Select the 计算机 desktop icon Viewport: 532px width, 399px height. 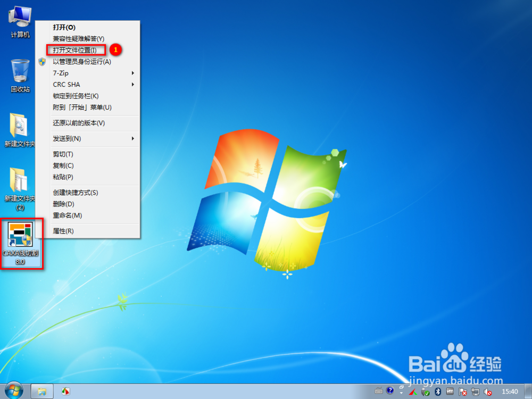(20, 21)
